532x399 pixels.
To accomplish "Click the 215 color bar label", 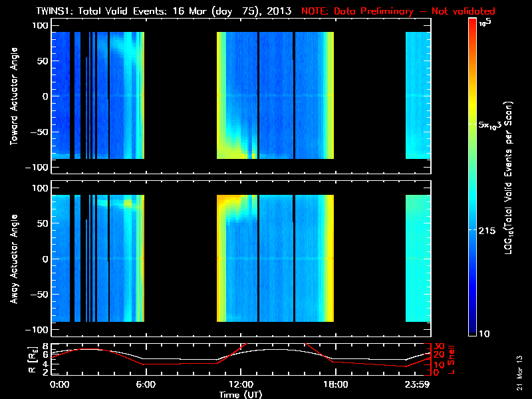I will (x=489, y=229).
